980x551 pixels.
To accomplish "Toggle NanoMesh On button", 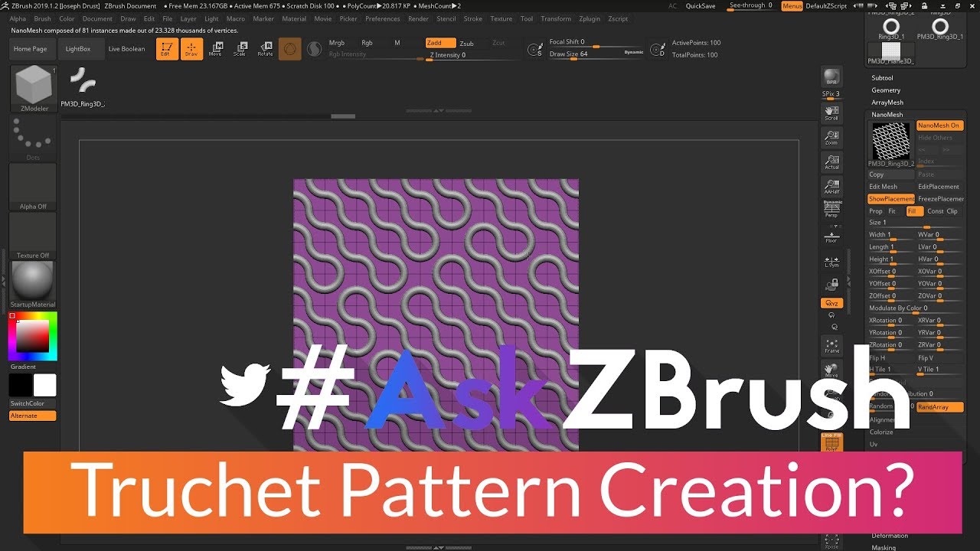I will coord(939,126).
